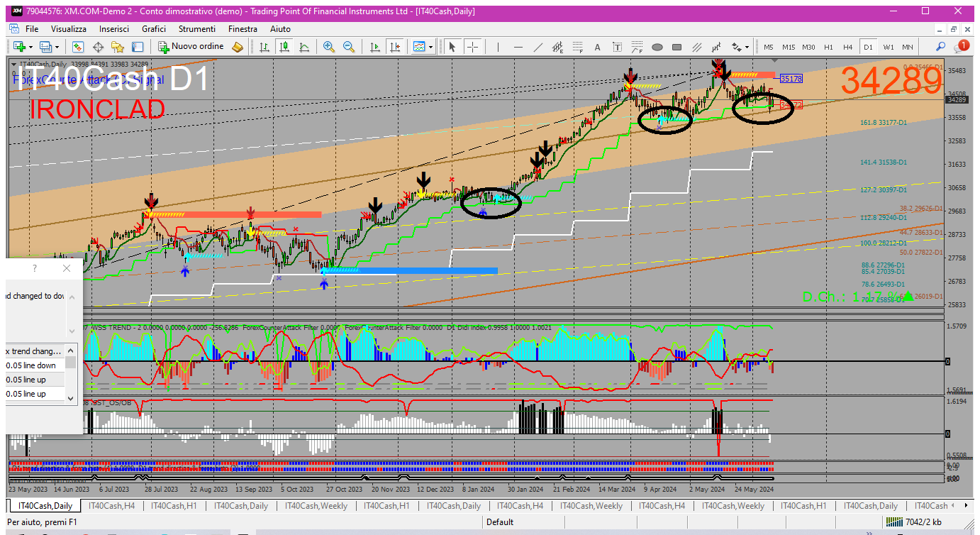The width and height of the screenshot is (980, 535).
Task: Select the Fibonacci fan tool
Action: click(637, 47)
